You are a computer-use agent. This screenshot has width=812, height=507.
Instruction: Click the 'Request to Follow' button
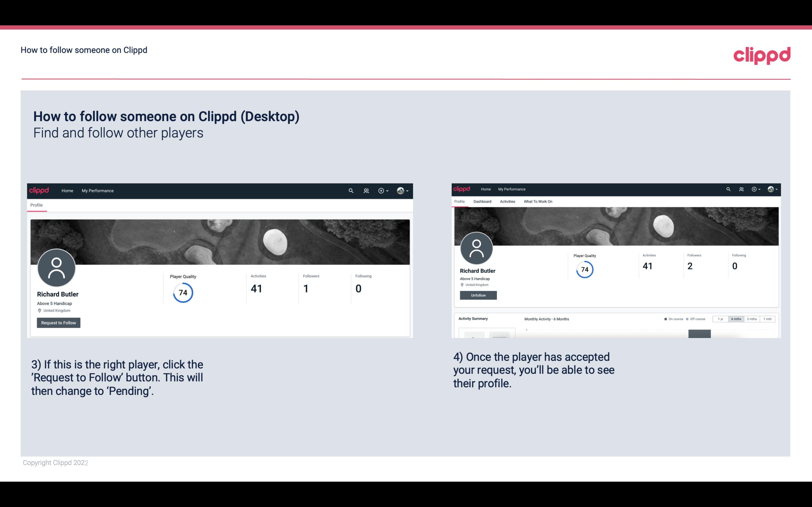[x=58, y=323]
